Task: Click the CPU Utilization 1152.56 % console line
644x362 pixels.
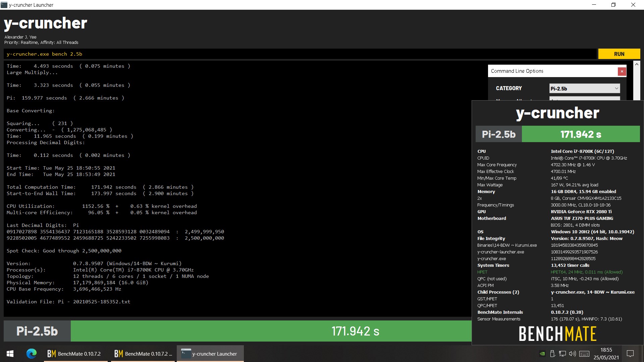Action: coord(102,206)
